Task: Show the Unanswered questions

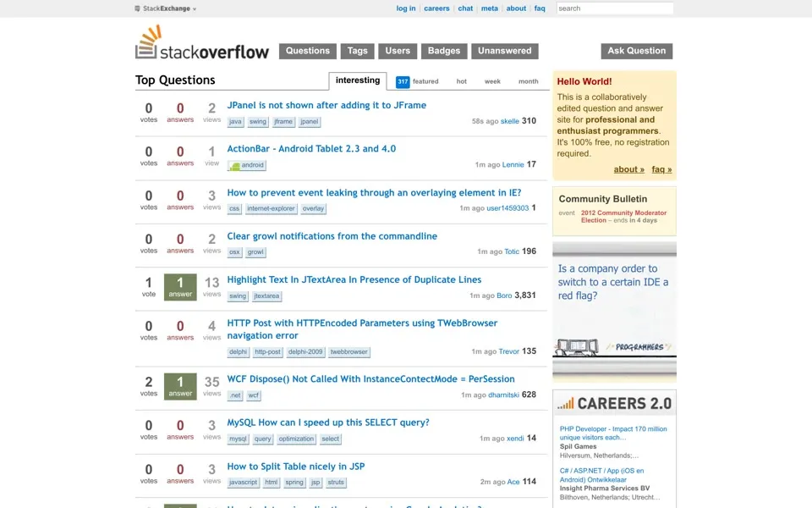Action: pyautogui.click(x=505, y=51)
